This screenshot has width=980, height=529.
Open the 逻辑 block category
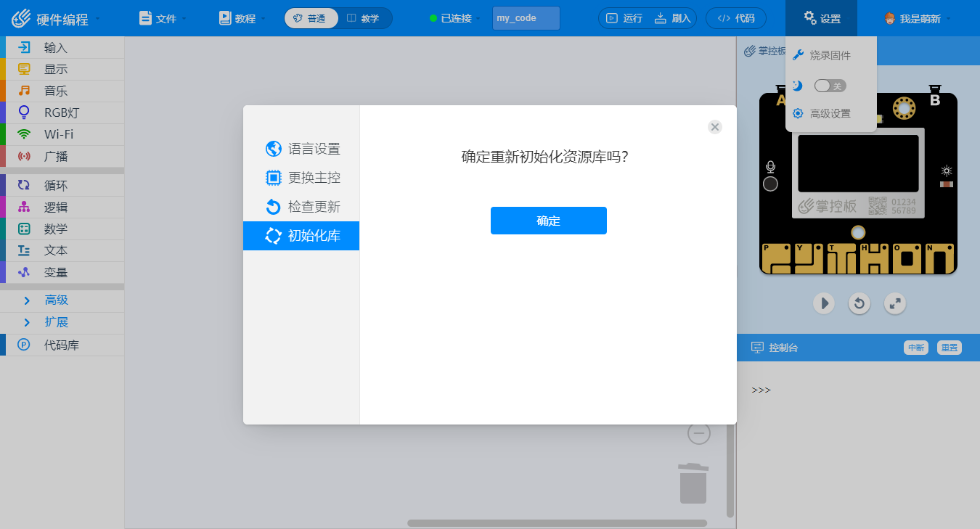point(62,208)
